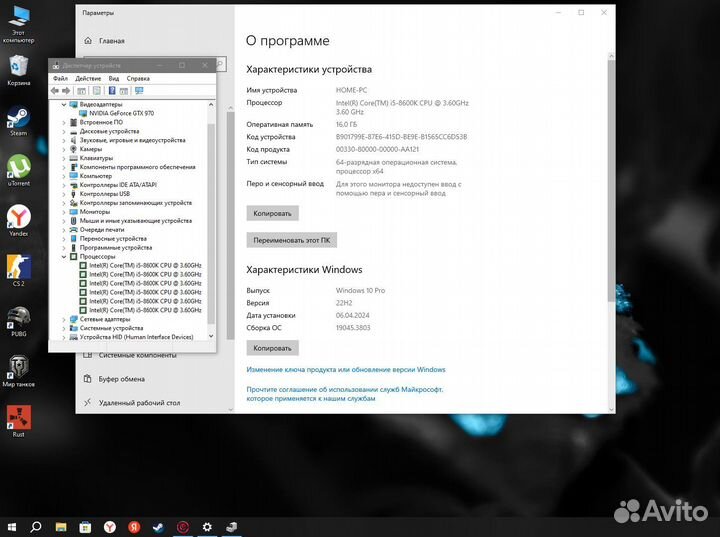Click the blue Help icon in Device Manager toolbar
Viewport: 720px width, 537px height.
click(x=112, y=91)
